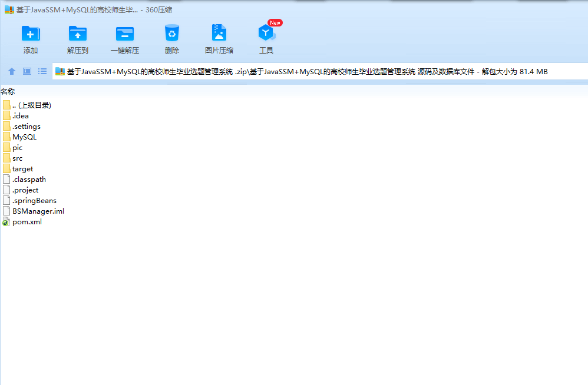The width and height of the screenshot is (588, 385).
Task: Open the 图片压缩 (image compression) tool
Action: (x=219, y=39)
